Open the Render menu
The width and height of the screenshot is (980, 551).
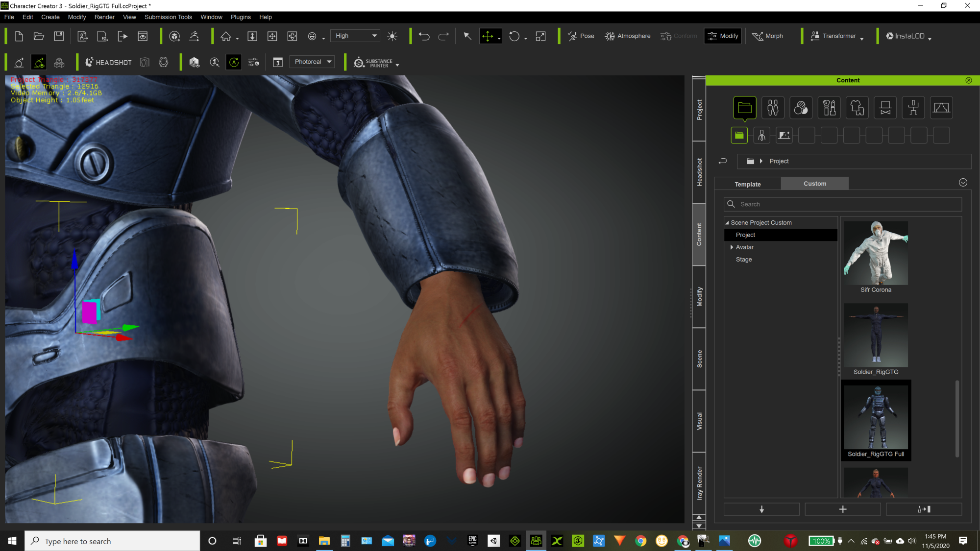[x=104, y=17]
